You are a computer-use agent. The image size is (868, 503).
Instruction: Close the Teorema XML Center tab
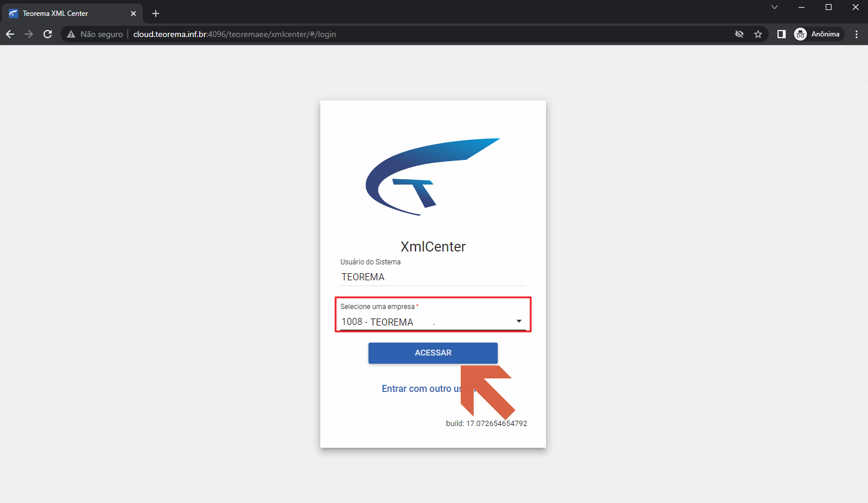click(x=133, y=14)
